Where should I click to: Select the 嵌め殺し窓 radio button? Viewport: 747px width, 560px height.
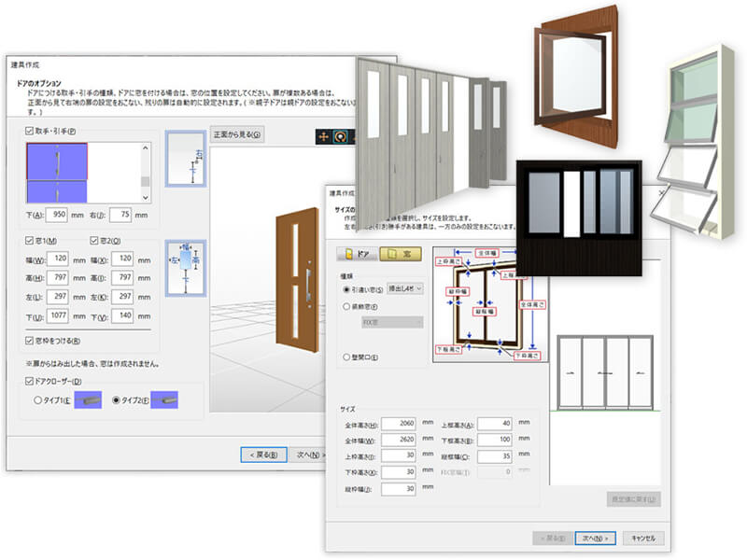348,306
